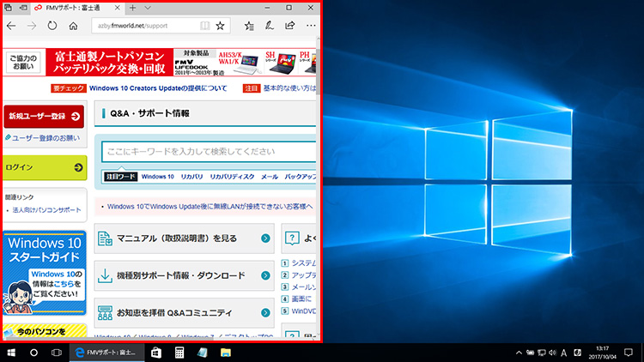Click the browser back arrow
The width and height of the screenshot is (644, 362).
pyautogui.click(x=11, y=26)
